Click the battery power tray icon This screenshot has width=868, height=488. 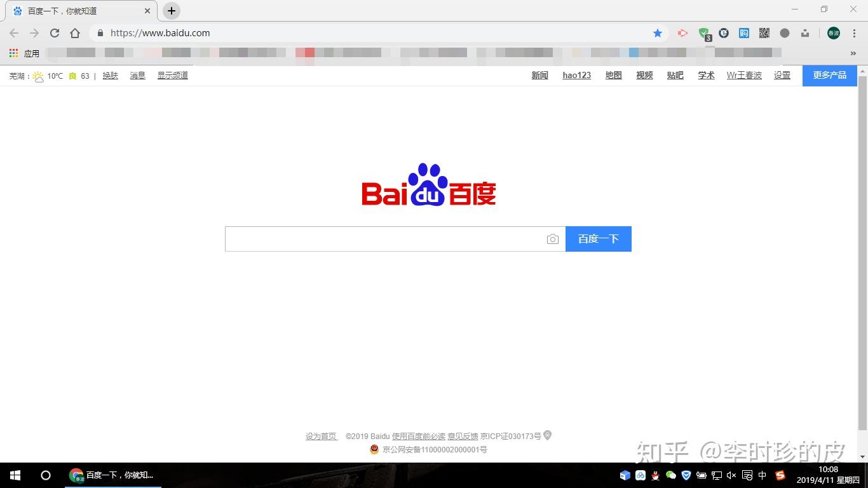tap(702, 475)
